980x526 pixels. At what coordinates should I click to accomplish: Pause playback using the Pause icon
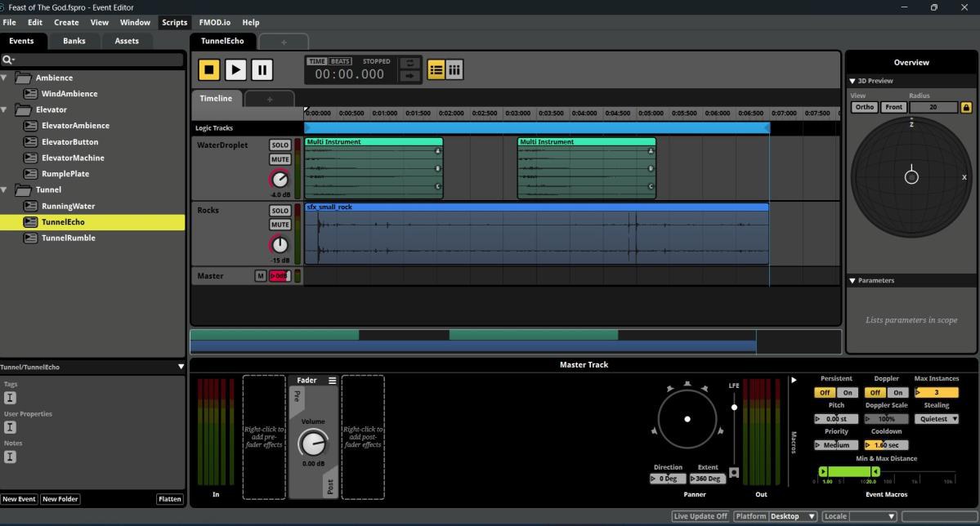(x=262, y=69)
